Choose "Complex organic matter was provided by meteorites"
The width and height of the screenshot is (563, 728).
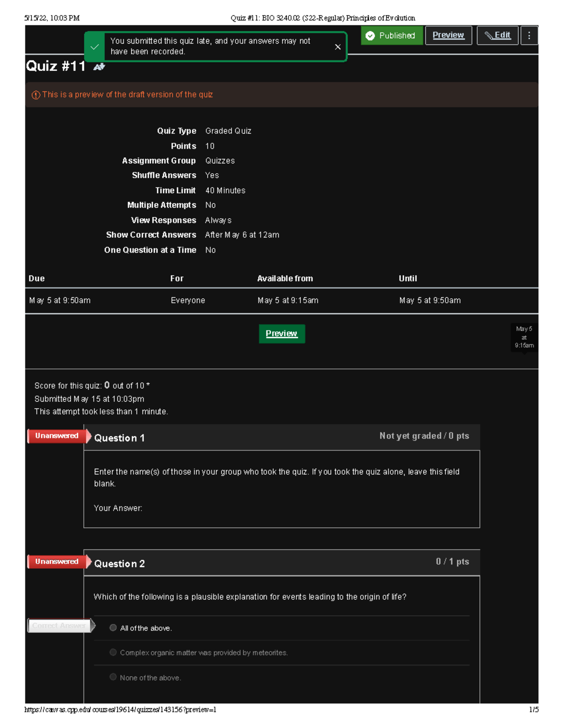click(113, 653)
